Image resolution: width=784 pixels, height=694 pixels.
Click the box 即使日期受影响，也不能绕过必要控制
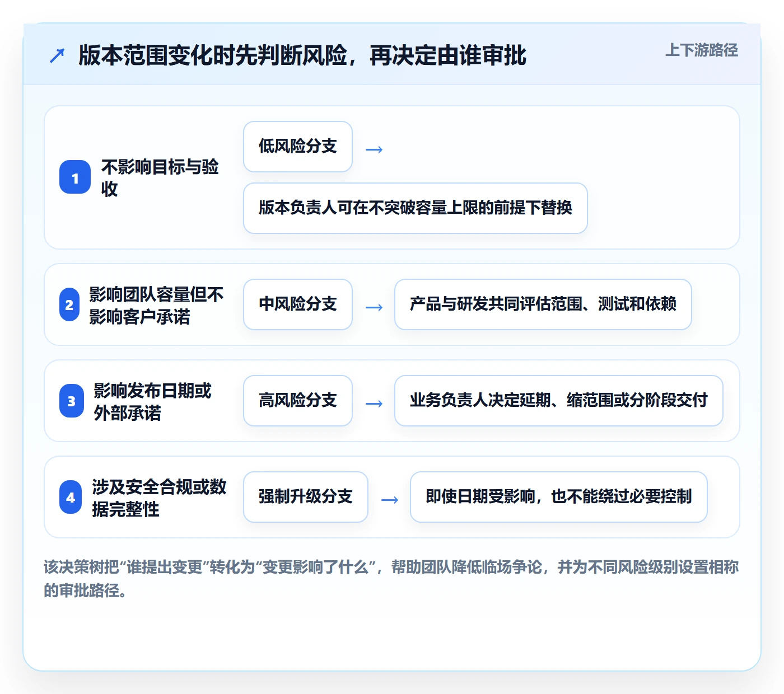point(559,497)
